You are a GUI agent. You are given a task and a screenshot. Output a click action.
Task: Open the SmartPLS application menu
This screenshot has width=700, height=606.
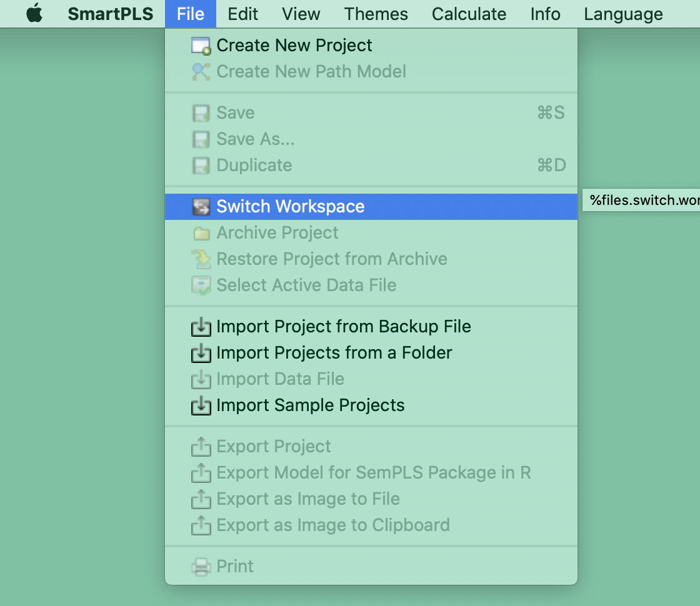110,14
